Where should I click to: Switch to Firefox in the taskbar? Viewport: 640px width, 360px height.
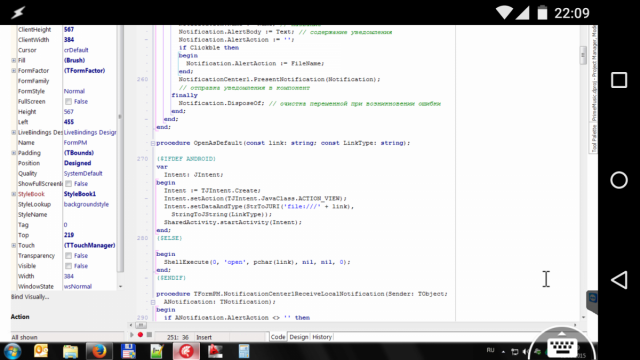pyautogui.click(x=99, y=351)
